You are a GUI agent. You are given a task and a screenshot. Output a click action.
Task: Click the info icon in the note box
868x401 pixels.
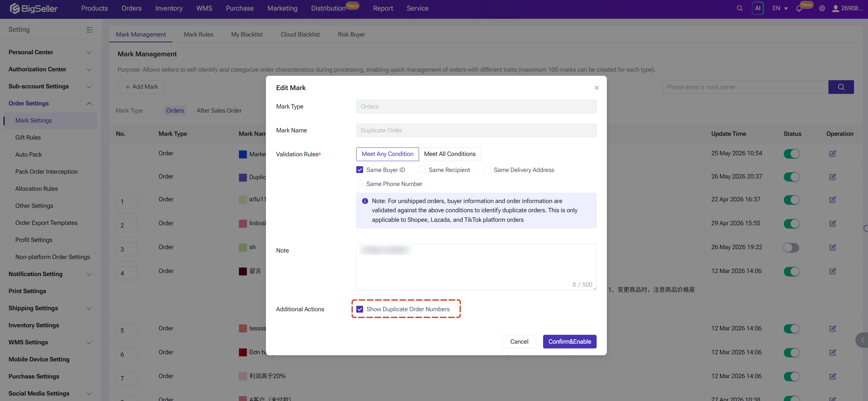[x=365, y=201]
